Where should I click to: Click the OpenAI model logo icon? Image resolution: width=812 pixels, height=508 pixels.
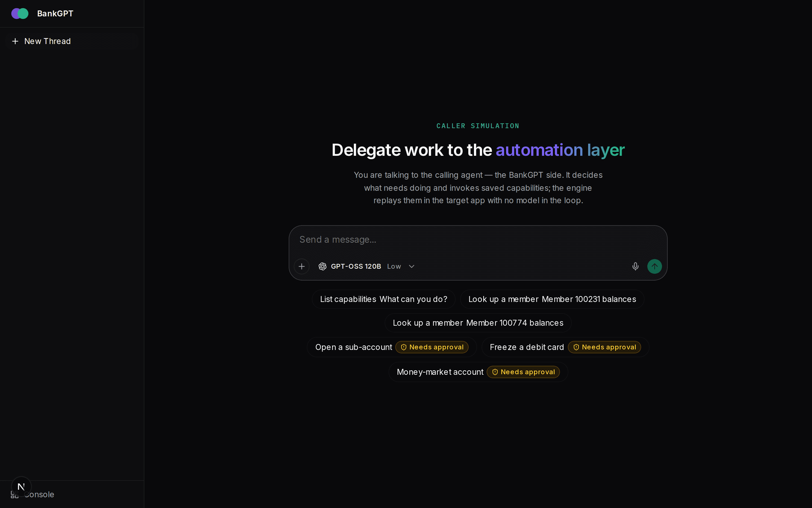[x=323, y=266]
